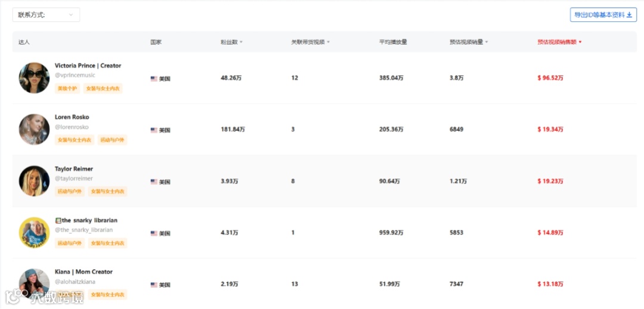Click the 平均播放量 column header
This screenshot has width=644, height=309.
(x=393, y=42)
